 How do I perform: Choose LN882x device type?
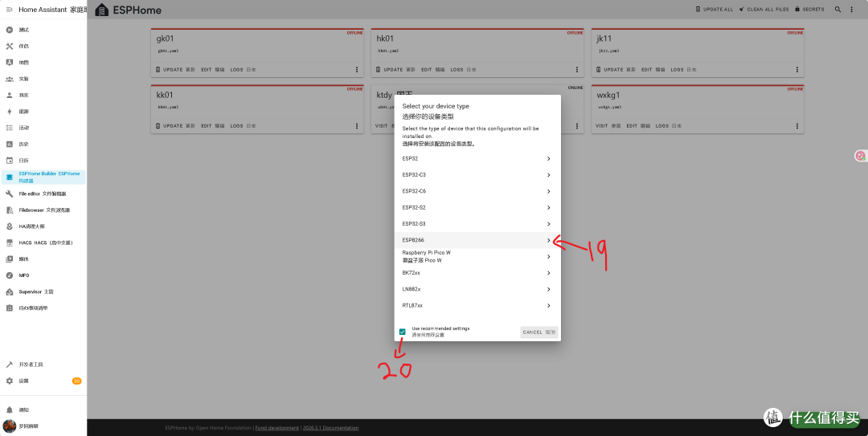477,289
